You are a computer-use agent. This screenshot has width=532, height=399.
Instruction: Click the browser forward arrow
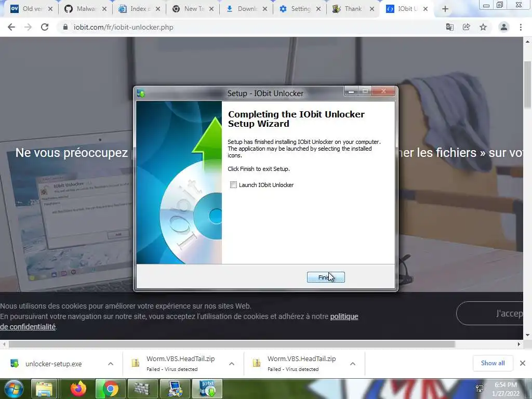click(x=28, y=27)
